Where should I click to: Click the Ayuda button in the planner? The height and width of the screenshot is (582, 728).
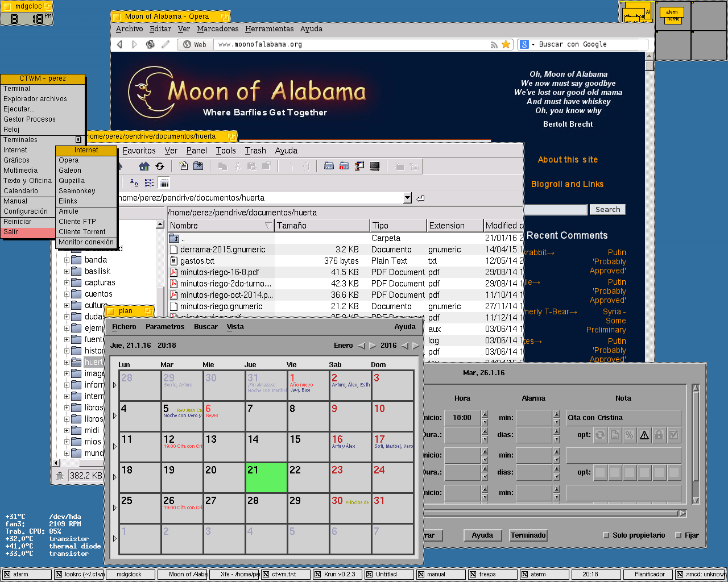[x=482, y=535]
